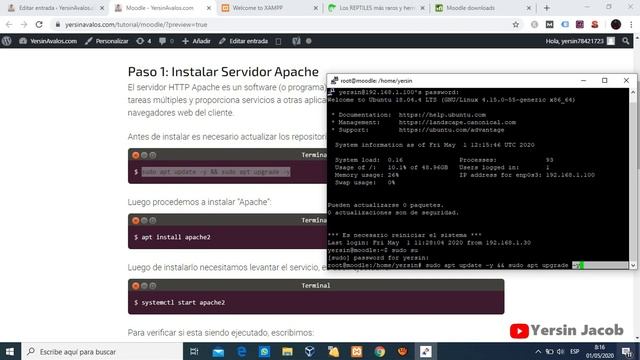
Task: Maximize the root@moodle terminal window
Action: coord(604,80)
